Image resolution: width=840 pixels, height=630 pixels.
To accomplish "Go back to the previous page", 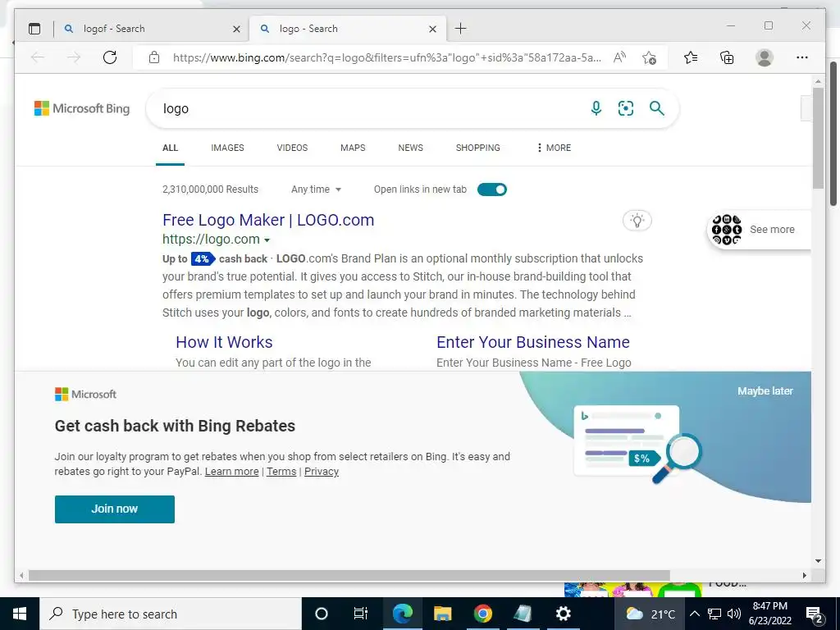I will 38,57.
